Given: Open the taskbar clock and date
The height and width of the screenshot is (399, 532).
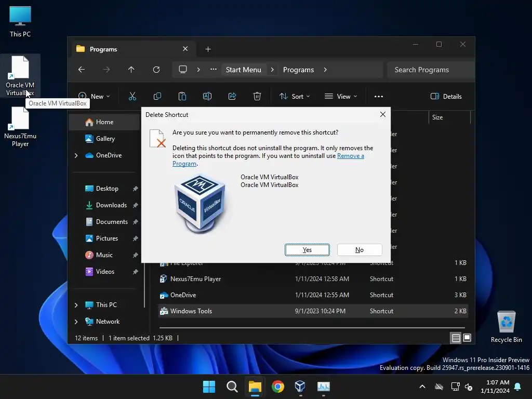Looking at the screenshot, I should coord(495,387).
